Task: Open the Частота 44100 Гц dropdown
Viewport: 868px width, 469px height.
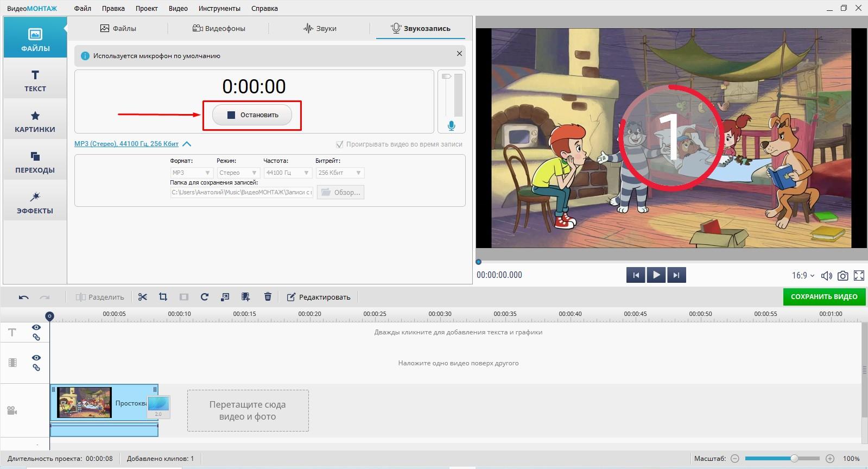Action: tap(288, 173)
